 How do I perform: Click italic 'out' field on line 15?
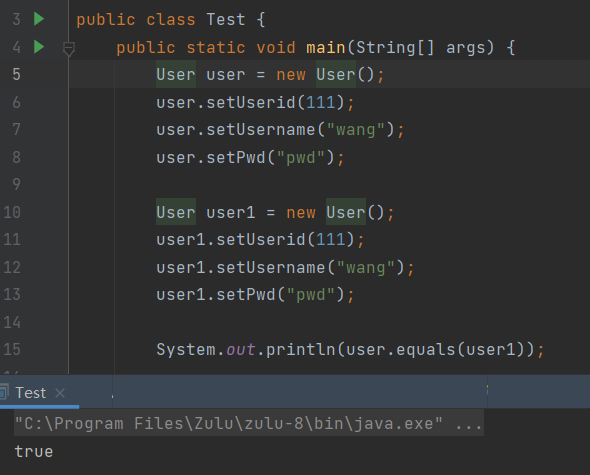point(241,350)
